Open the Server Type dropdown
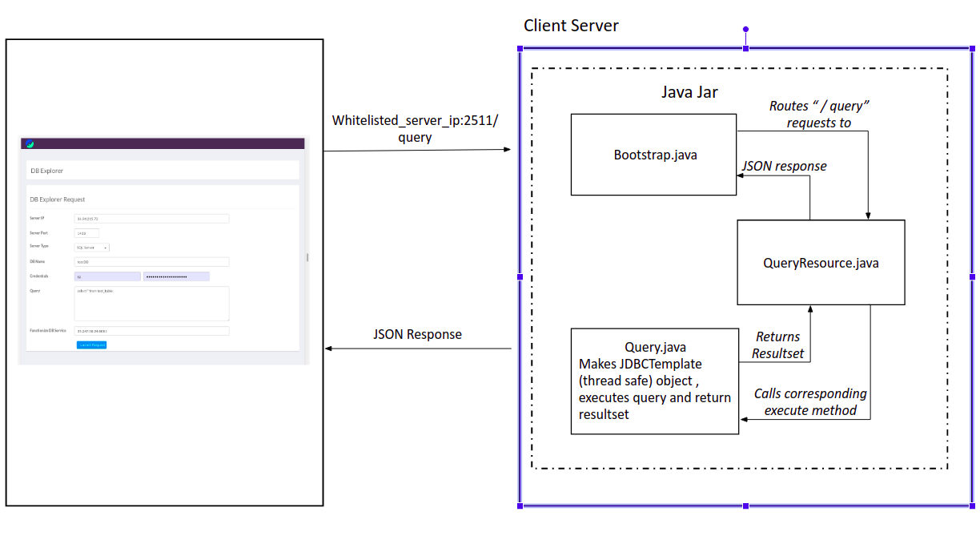The width and height of the screenshot is (980, 544). (91, 248)
